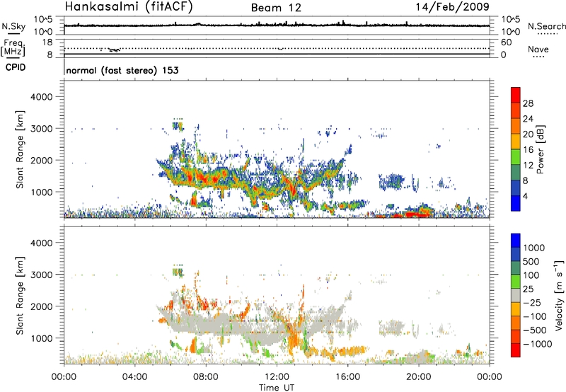Click the '16:00' time axis label
The image size is (566, 392).
[347, 377]
